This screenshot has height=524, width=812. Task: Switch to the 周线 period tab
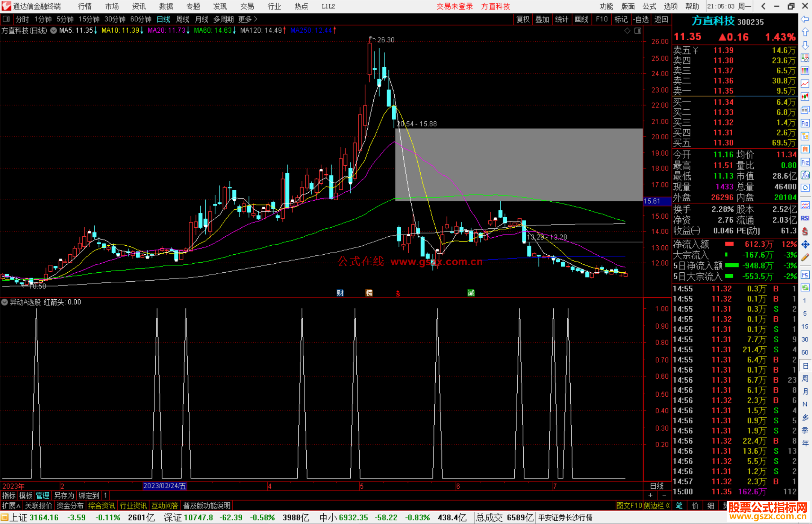point(183,19)
